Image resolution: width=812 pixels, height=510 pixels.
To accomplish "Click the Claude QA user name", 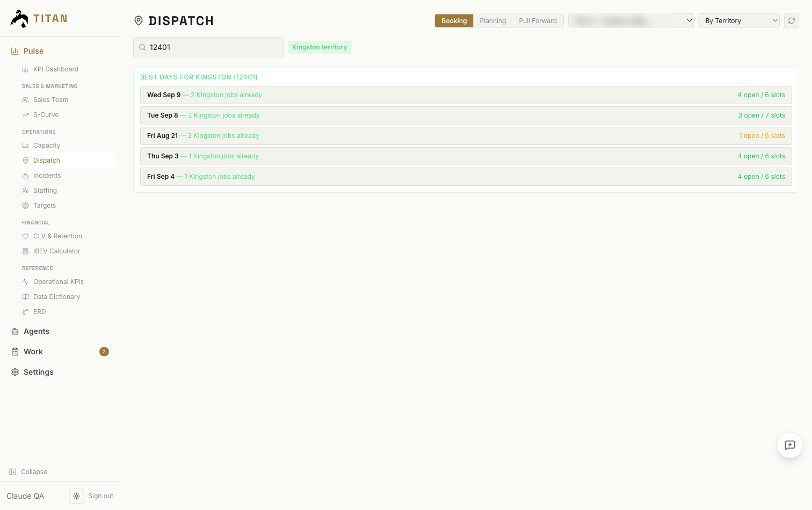I will coord(25,496).
